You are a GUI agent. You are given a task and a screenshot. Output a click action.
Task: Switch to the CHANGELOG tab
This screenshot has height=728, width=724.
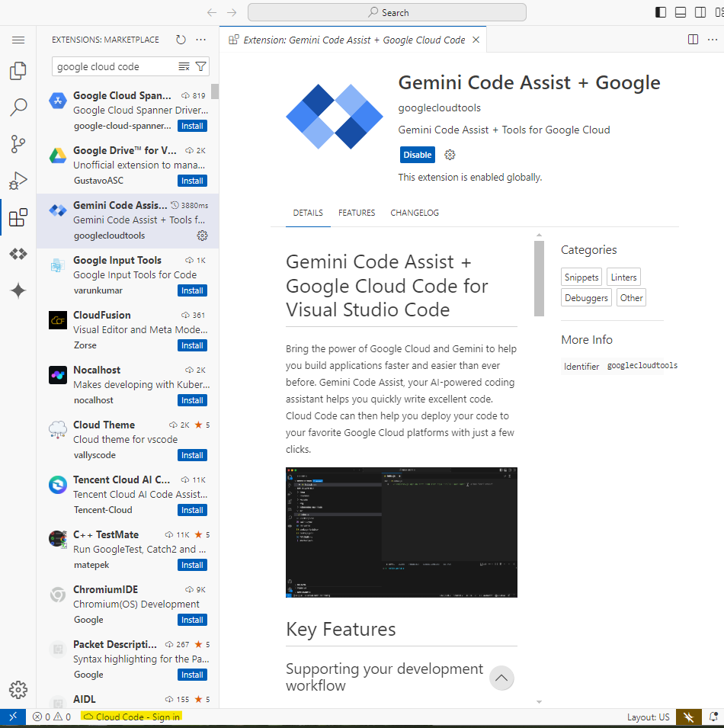click(x=415, y=213)
